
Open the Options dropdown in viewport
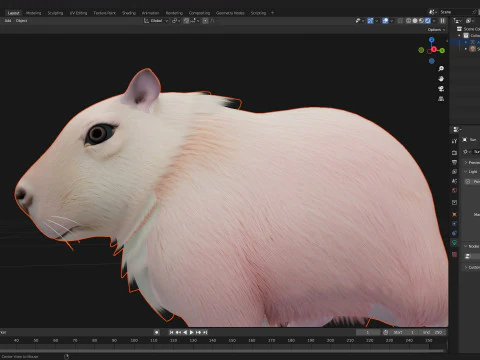point(436,30)
